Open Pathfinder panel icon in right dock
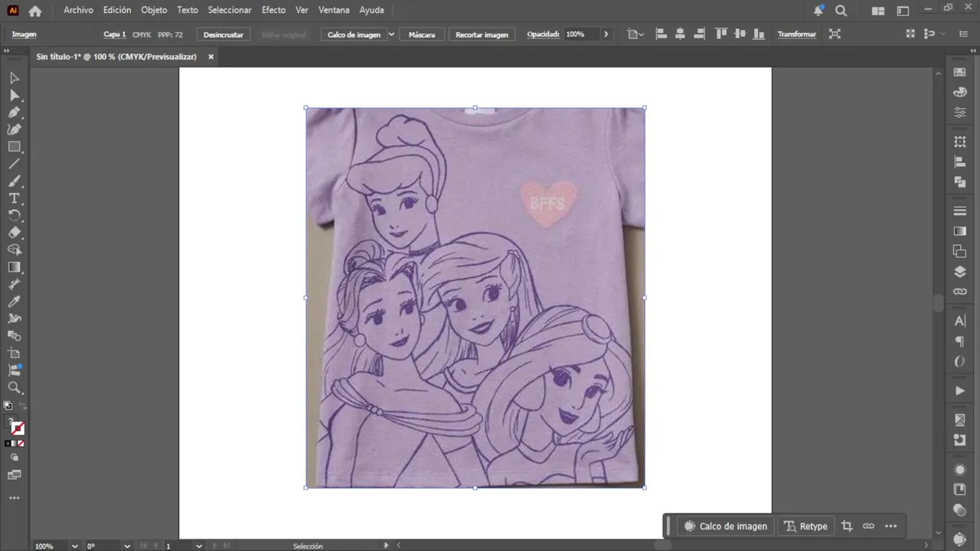Image resolution: width=980 pixels, height=551 pixels. 959,182
